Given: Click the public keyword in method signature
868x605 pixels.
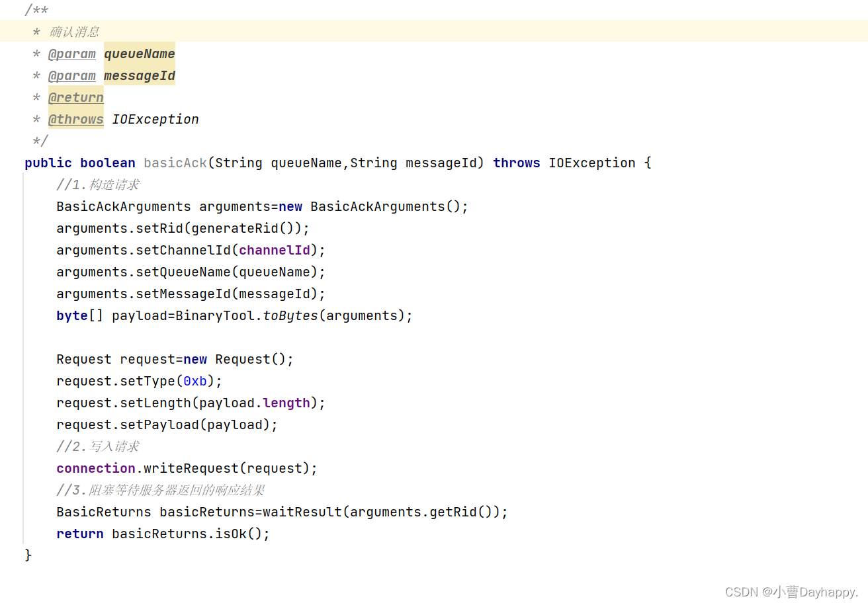Looking at the screenshot, I should pyautogui.click(x=48, y=163).
